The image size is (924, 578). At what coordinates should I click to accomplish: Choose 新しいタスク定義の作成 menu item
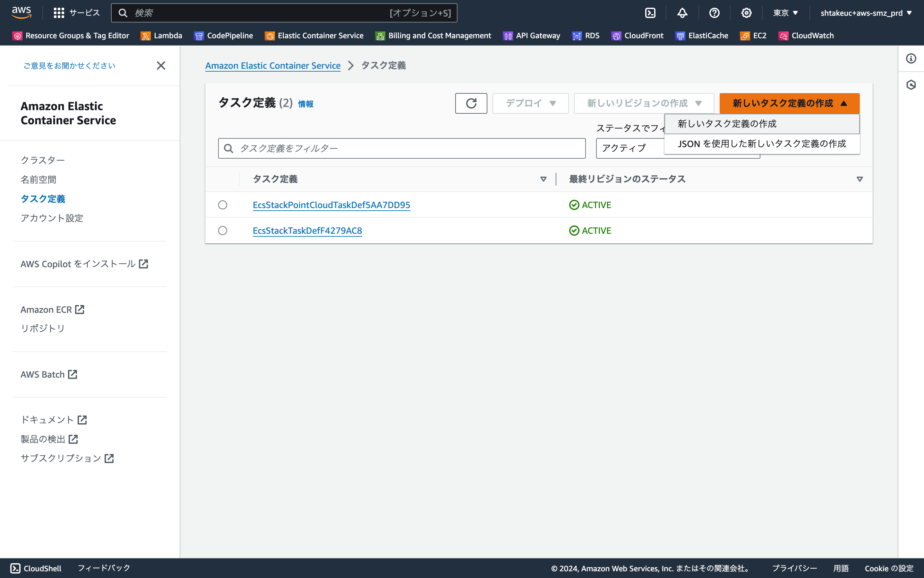point(762,124)
